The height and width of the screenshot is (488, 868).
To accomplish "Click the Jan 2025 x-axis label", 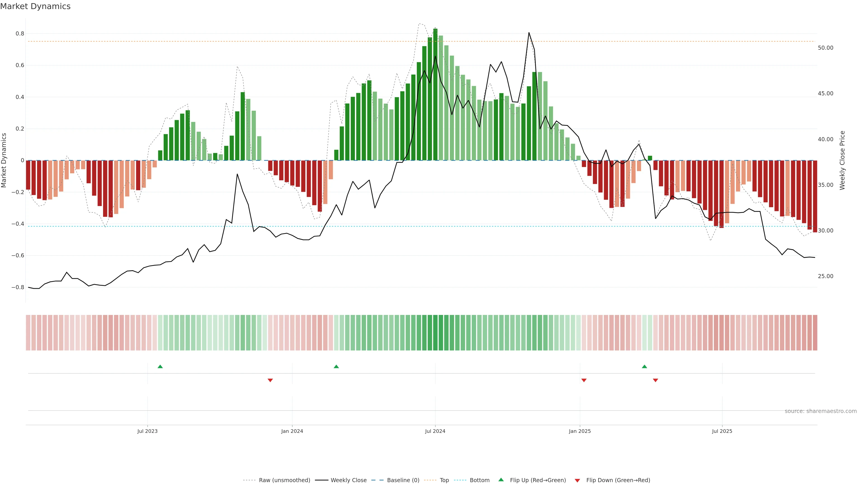I will 580,431.
